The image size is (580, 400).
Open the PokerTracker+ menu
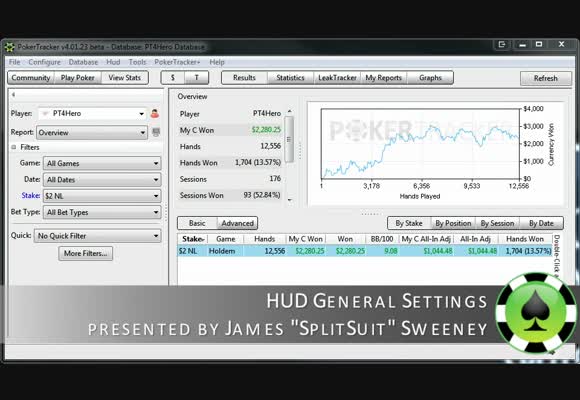click(x=177, y=62)
